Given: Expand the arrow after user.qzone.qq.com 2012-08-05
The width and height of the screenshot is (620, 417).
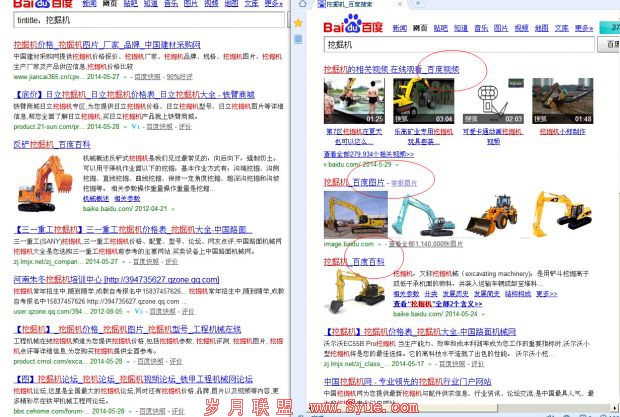Looking at the screenshot, I should (128, 311).
